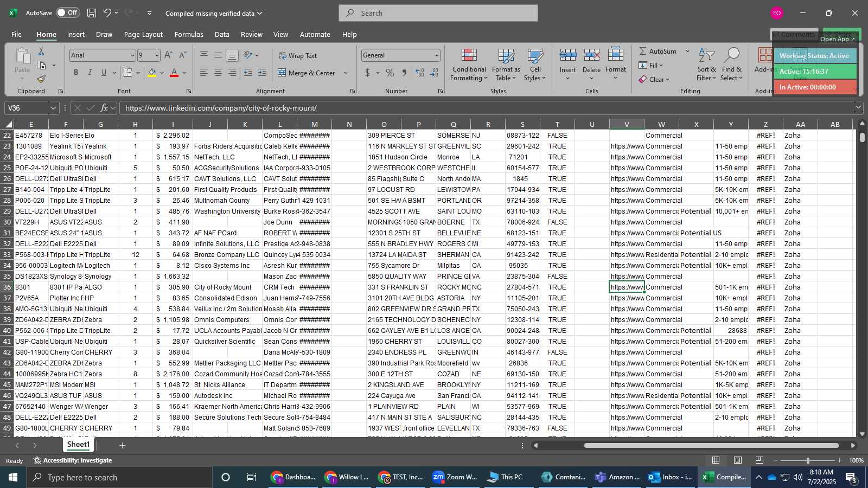This screenshot has width=868, height=488.
Task: Switch to the Formulas ribbon tab
Action: 189,34
